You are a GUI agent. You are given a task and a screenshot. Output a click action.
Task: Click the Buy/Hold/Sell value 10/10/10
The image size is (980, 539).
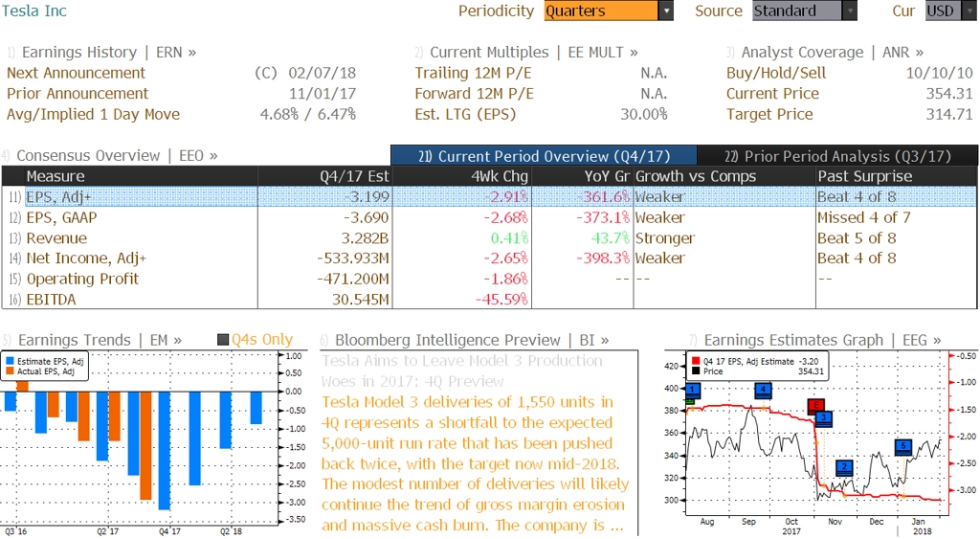point(940,73)
